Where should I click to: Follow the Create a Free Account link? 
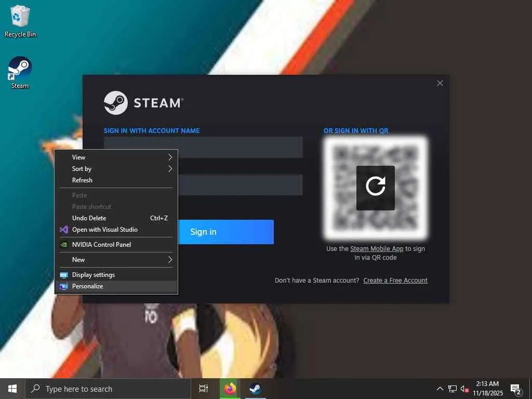point(395,280)
